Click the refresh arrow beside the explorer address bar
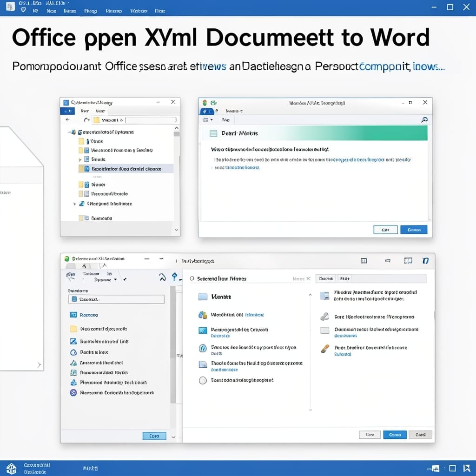The height and width of the screenshot is (476, 476). click(x=87, y=120)
